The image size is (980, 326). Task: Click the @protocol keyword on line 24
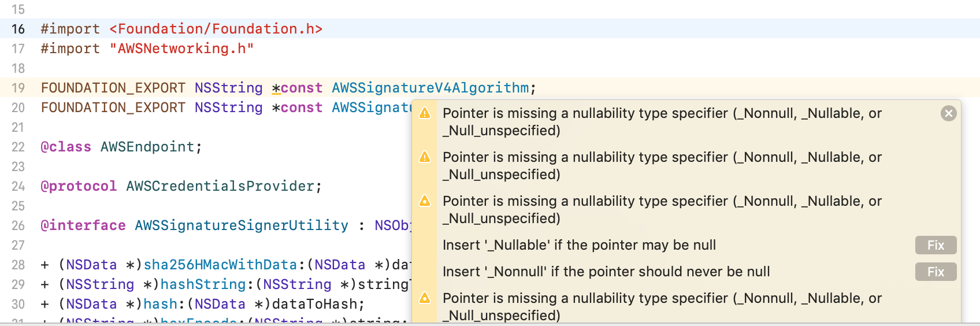tap(79, 186)
